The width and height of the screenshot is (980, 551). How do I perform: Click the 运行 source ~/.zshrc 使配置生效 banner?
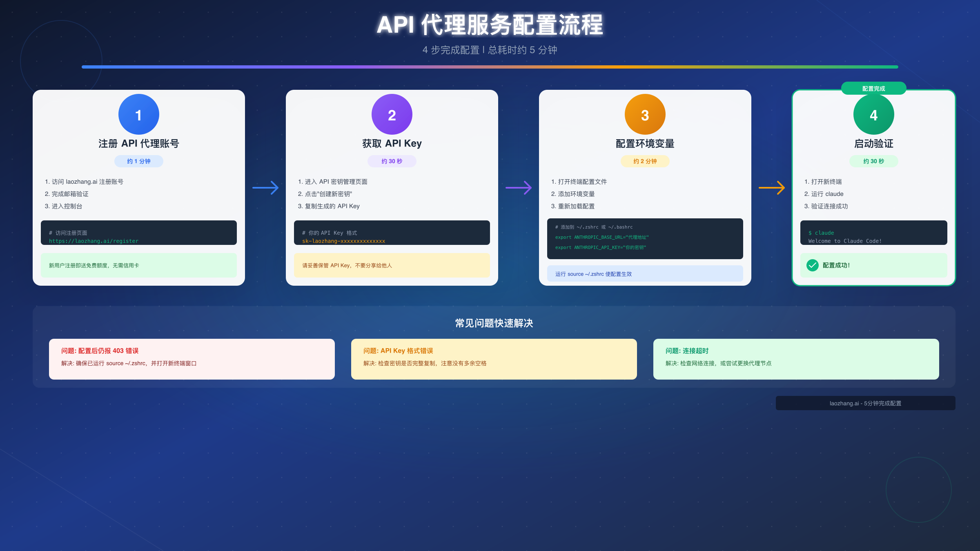(645, 273)
